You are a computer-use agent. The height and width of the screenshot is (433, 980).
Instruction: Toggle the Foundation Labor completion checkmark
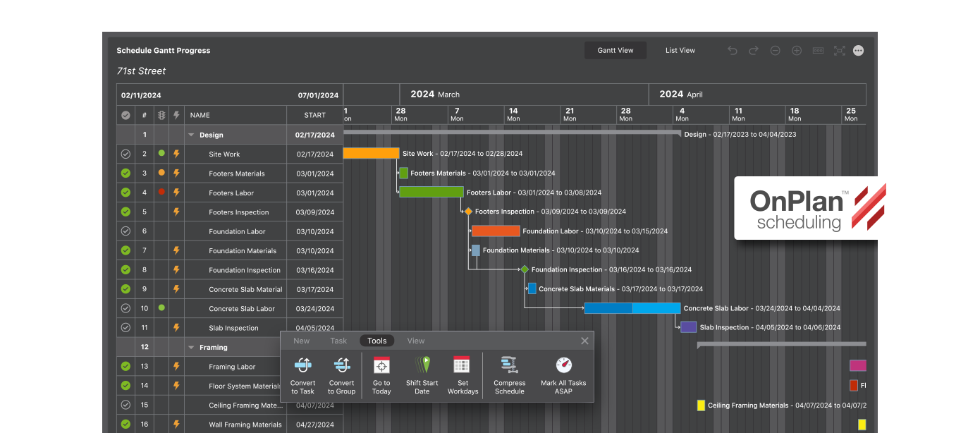point(125,231)
